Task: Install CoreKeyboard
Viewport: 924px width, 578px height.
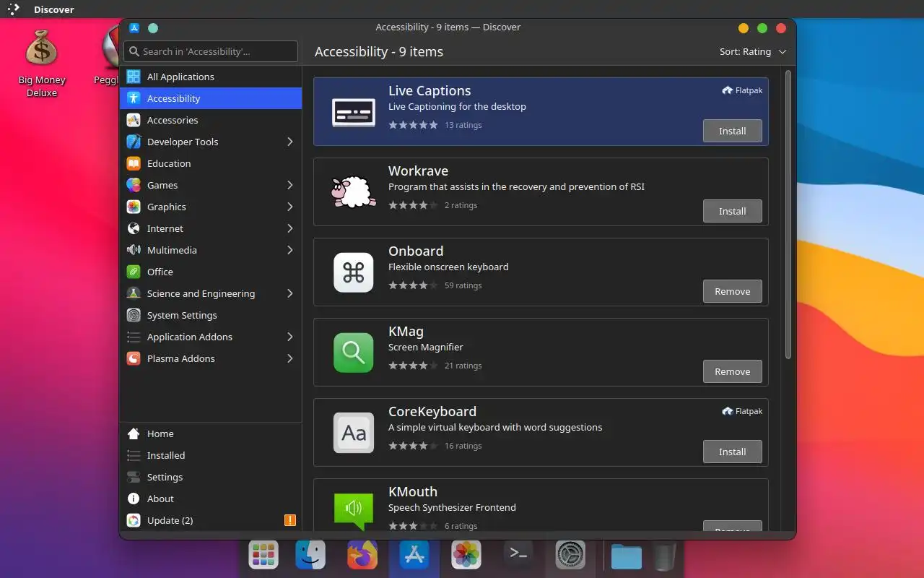Action: [732, 452]
